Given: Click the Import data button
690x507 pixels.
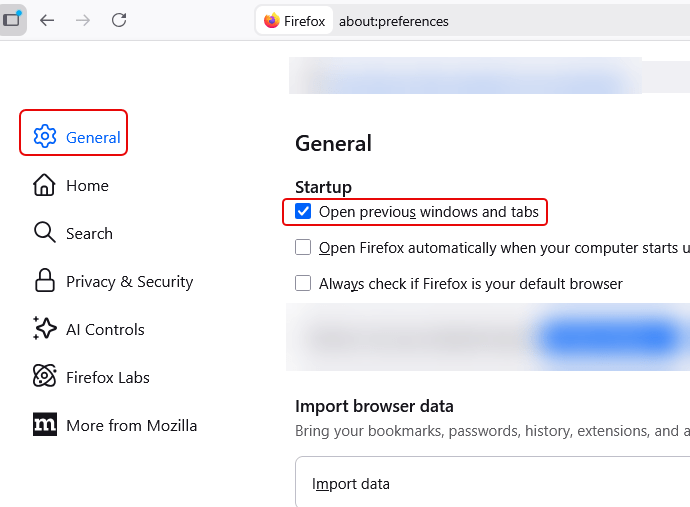Looking at the screenshot, I should click(351, 484).
